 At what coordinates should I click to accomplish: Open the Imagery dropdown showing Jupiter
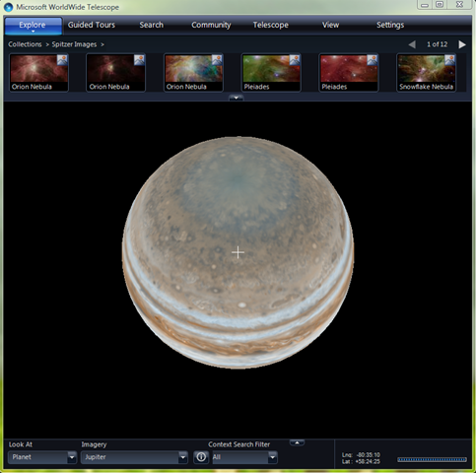coord(134,457)
